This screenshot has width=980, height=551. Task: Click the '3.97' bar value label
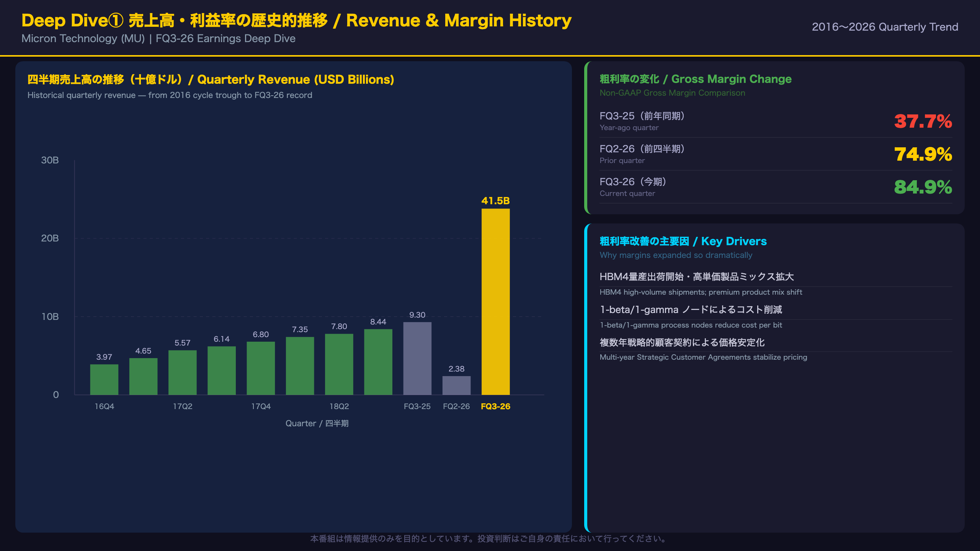click(x=104, y=357)
